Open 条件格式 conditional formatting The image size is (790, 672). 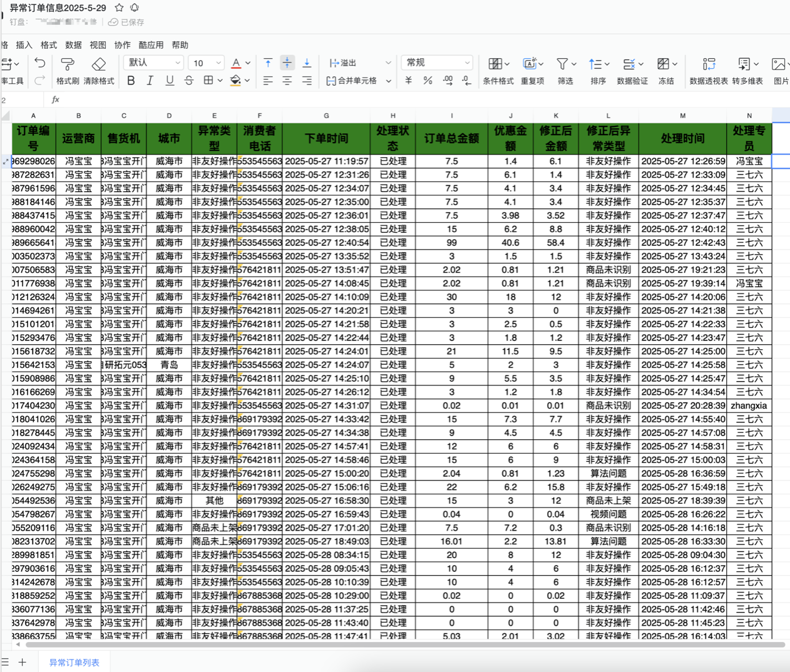point(498,71)
